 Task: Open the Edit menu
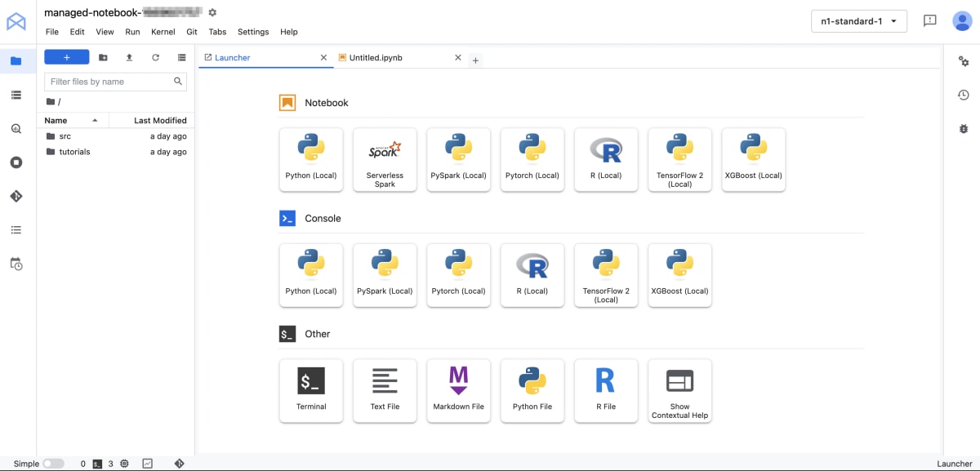[x=77, y=32]
